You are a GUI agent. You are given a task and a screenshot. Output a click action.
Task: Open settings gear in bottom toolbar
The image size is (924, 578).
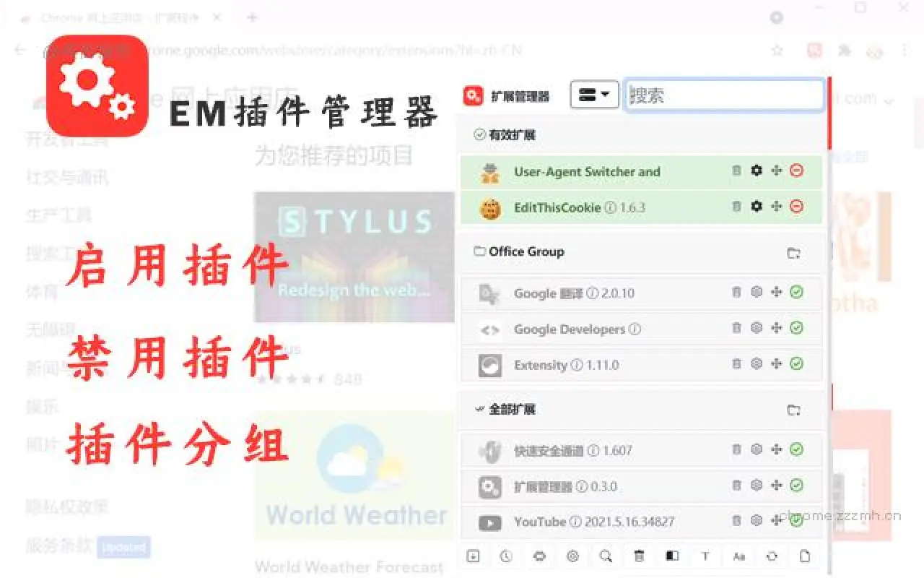click(572, 556)
